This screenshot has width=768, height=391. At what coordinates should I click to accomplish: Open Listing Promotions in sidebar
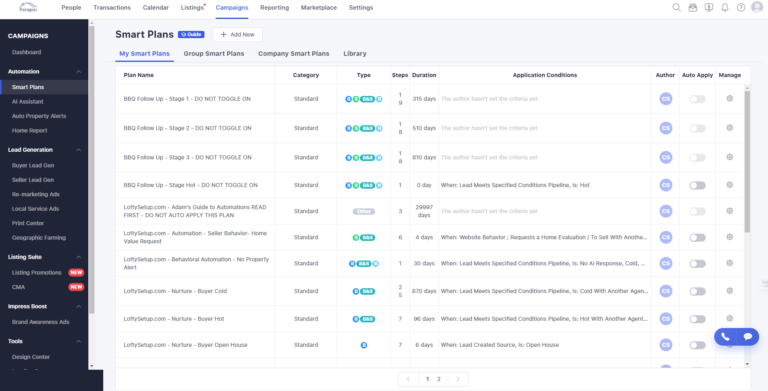[37, 272]
